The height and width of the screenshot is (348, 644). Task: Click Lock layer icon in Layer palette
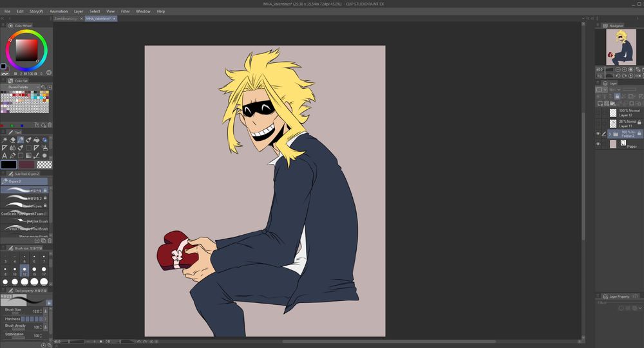tap(617, 96)
